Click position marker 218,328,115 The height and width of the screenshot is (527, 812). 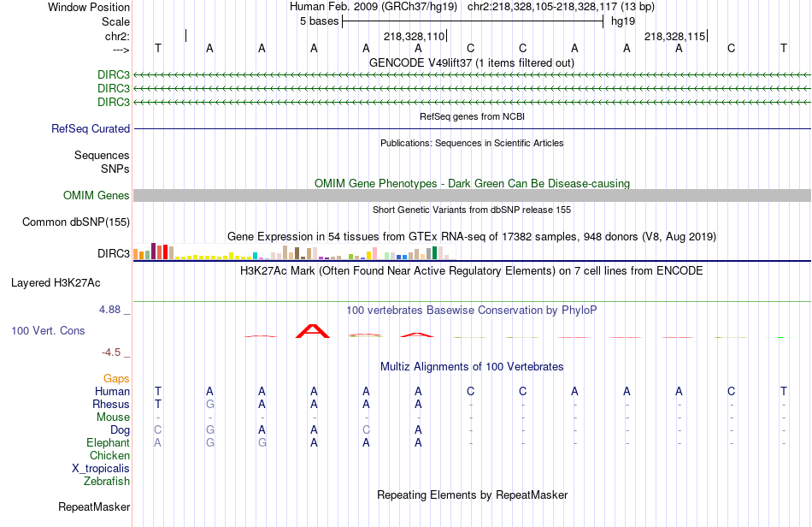click(x=675, y=36)
